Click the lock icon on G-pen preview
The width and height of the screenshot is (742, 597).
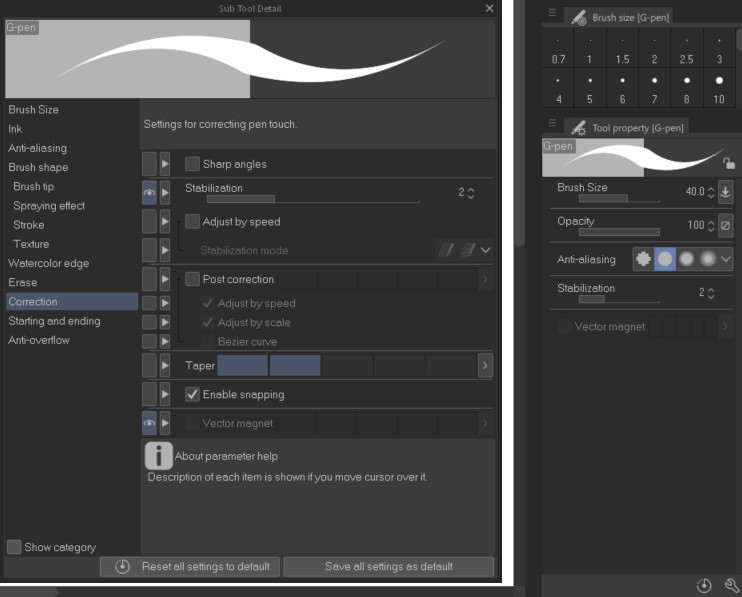(729, 164)
